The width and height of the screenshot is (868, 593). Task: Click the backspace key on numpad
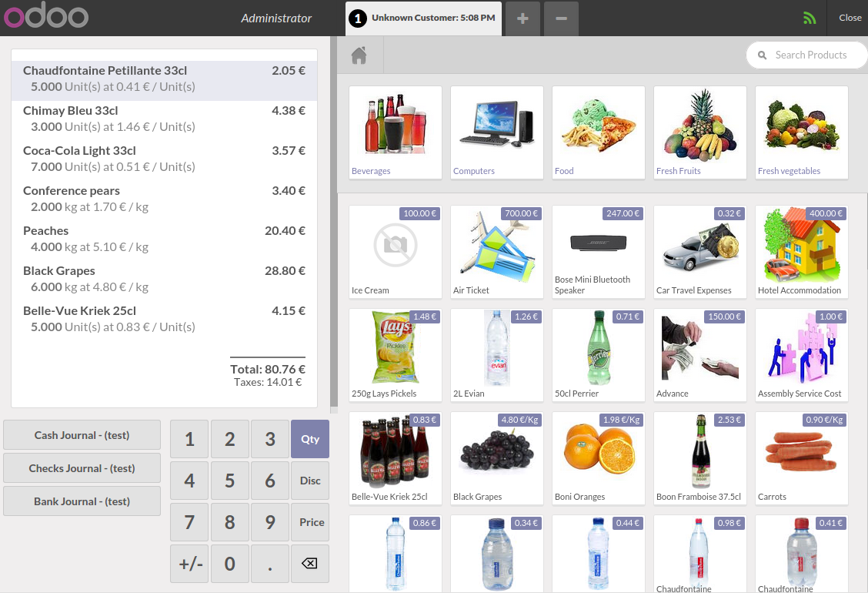pos(309,564)
